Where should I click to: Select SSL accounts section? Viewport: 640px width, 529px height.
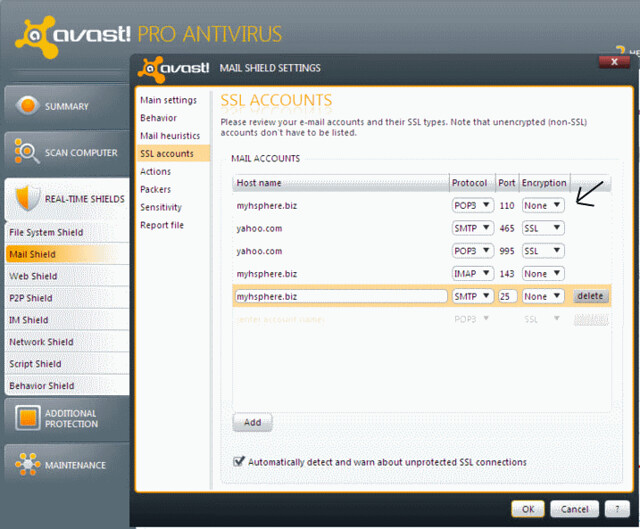click(173, 153)
